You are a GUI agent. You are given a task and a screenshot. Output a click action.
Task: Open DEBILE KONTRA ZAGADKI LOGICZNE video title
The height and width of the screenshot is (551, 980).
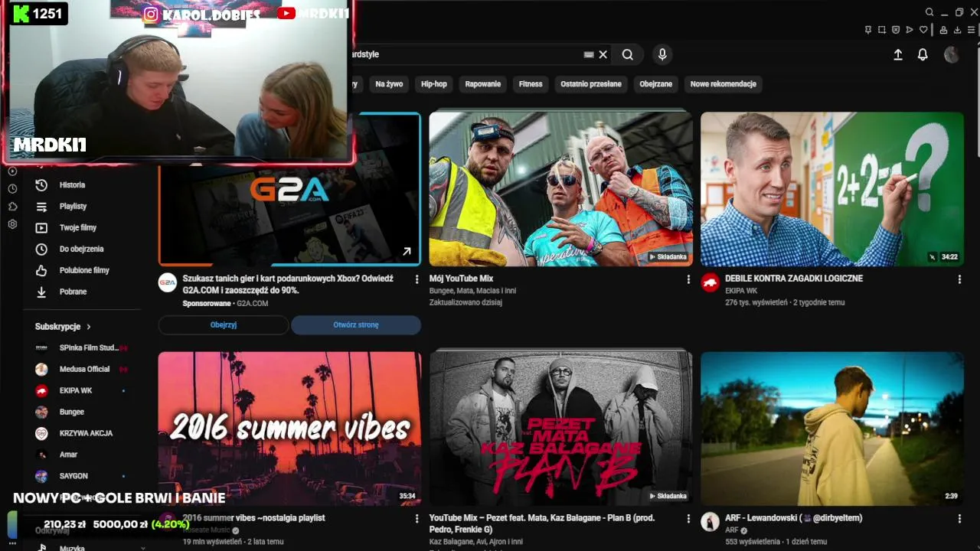(x=794, y=279)
